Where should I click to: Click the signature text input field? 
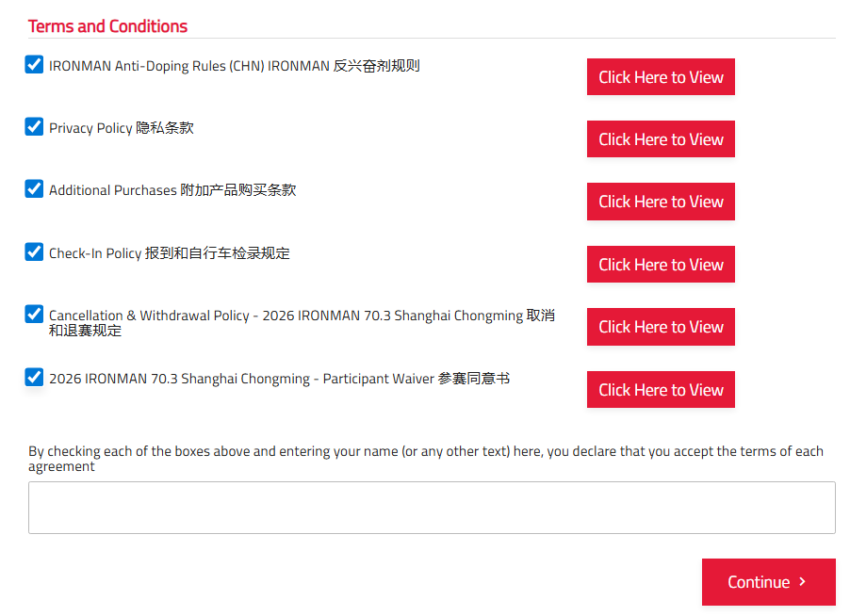coord(432,507)
